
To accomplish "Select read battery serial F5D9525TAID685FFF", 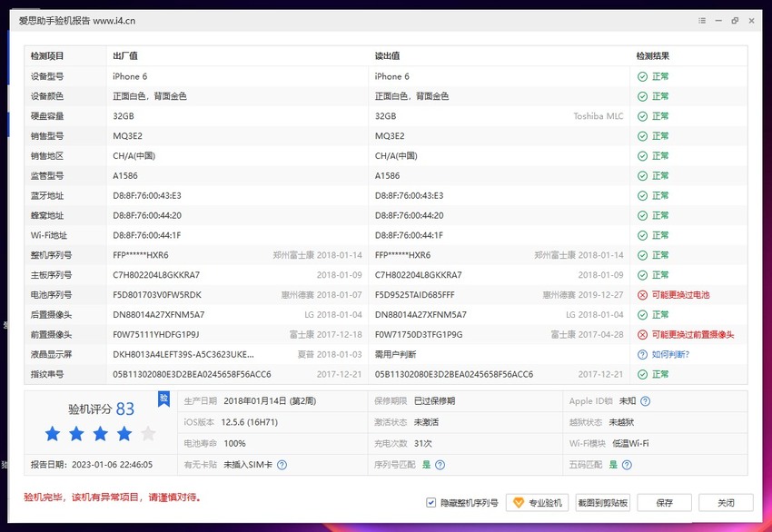I will point(414,295).
